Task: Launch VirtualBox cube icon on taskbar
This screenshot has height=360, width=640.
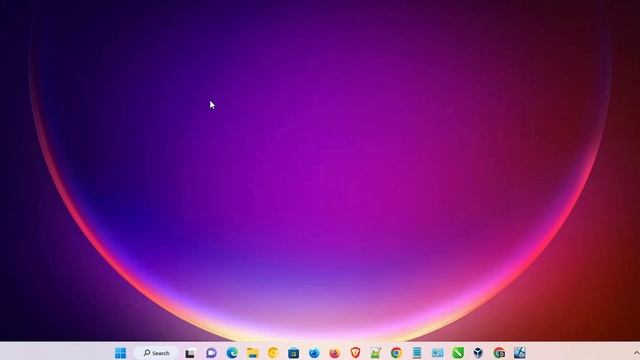Action: (x=478, y=353)
